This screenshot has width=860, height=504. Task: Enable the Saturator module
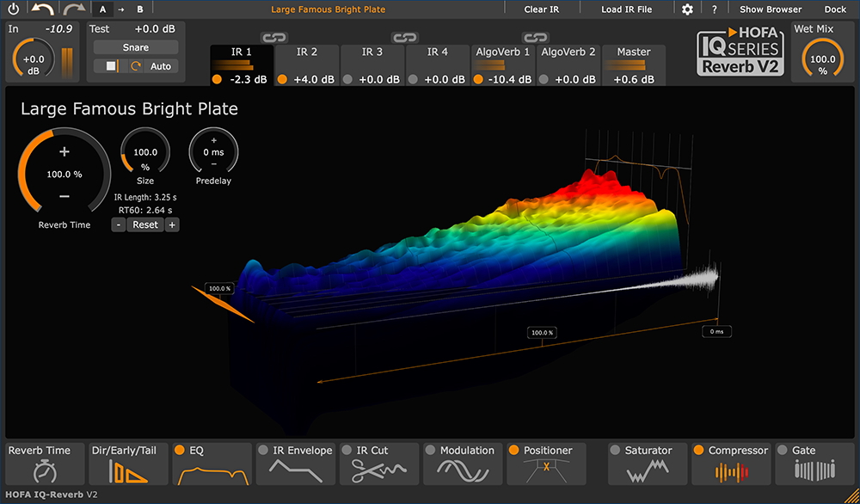pyautogui.click(x=615, y=451)
